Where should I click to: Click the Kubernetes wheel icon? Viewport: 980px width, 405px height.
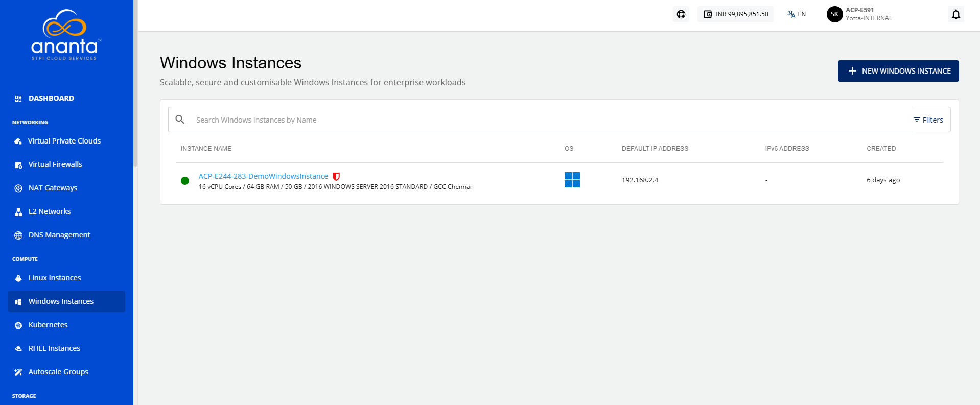coord(18,325)
